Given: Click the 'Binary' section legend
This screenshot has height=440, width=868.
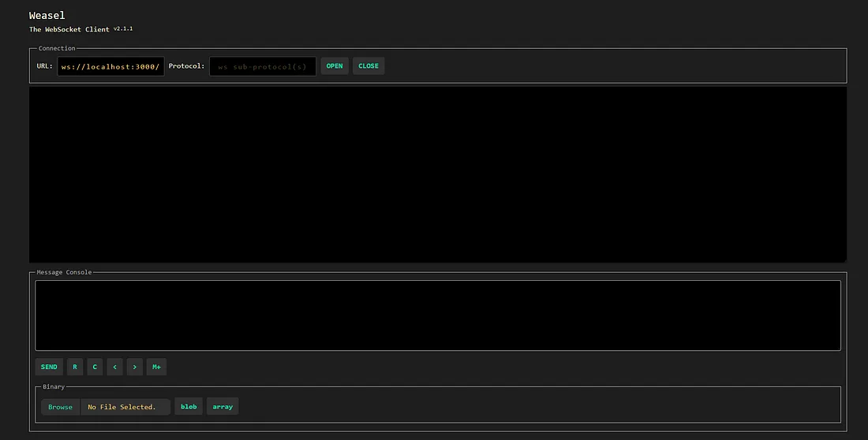Looking at the screenshot, I should pos(54,387).
